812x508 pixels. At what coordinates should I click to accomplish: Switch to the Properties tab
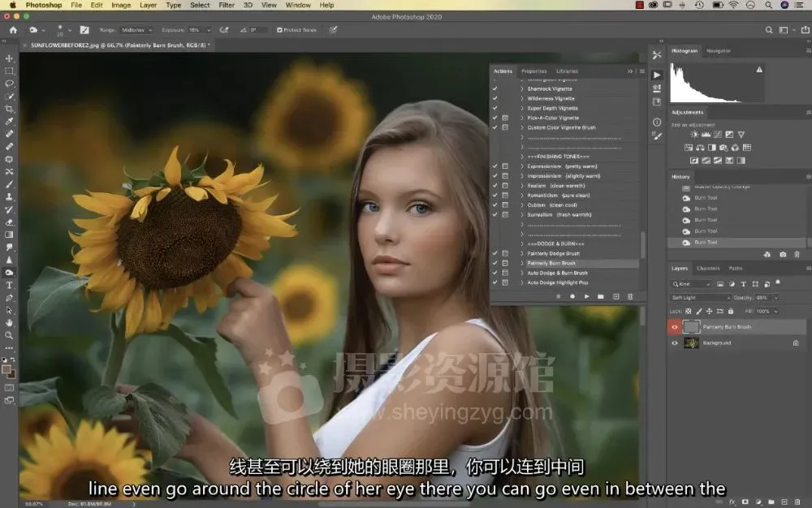click(534, 71)
